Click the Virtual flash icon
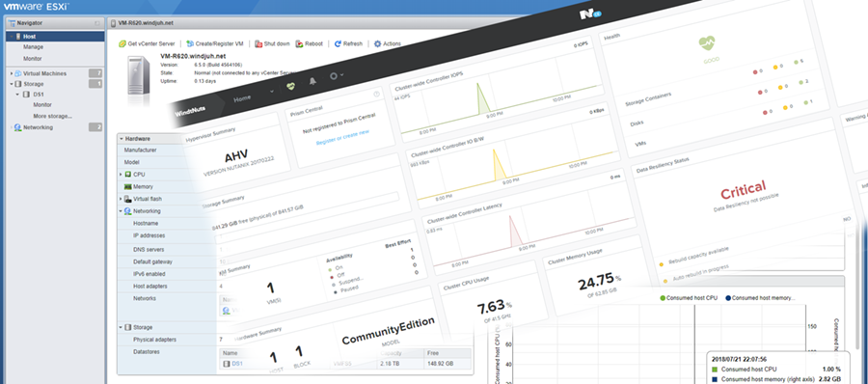Screen dimensions: 868x384 (x=128, y=199)
